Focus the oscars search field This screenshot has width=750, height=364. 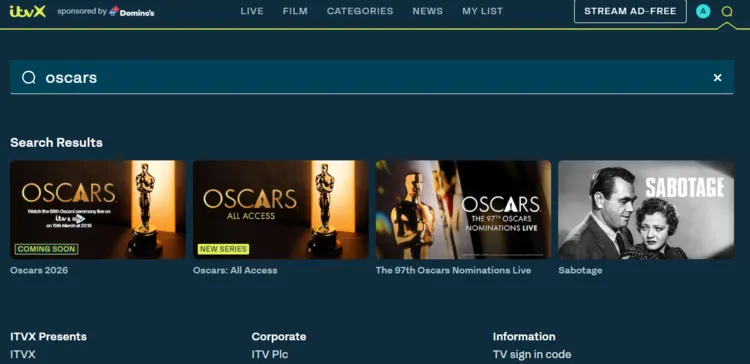point(372,77)
